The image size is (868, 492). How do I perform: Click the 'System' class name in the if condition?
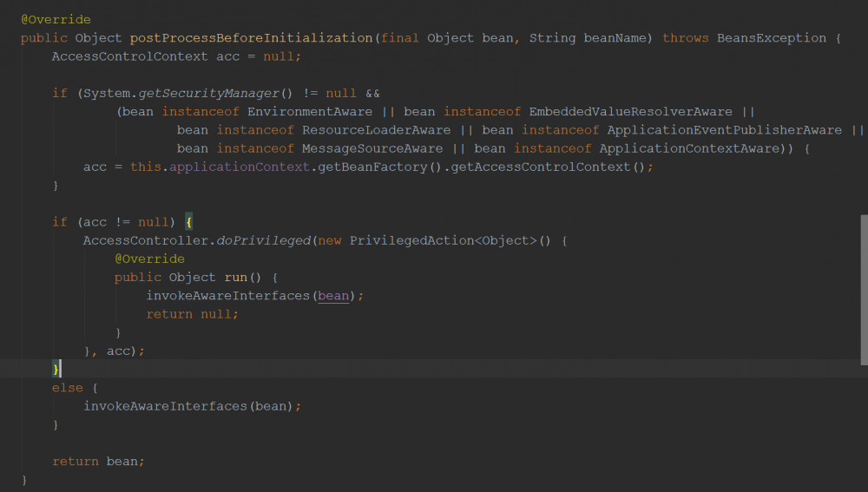point(107,94)
